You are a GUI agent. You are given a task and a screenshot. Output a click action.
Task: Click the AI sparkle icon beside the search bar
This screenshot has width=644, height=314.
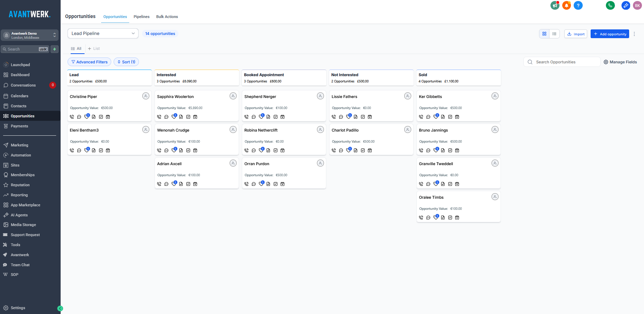(54, 49)
